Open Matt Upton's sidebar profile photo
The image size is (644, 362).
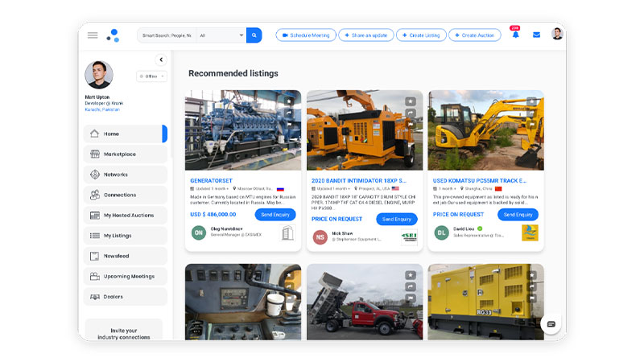point(99,75)
